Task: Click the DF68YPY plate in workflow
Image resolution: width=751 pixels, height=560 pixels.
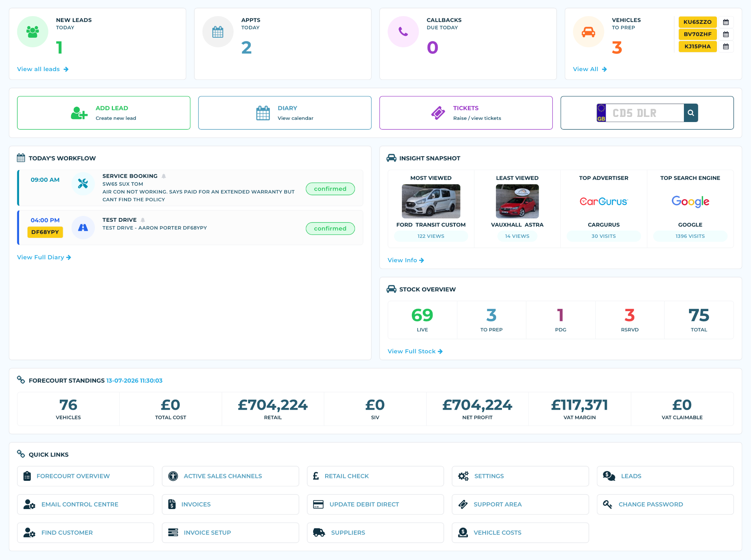Action: tap(45, 232)
